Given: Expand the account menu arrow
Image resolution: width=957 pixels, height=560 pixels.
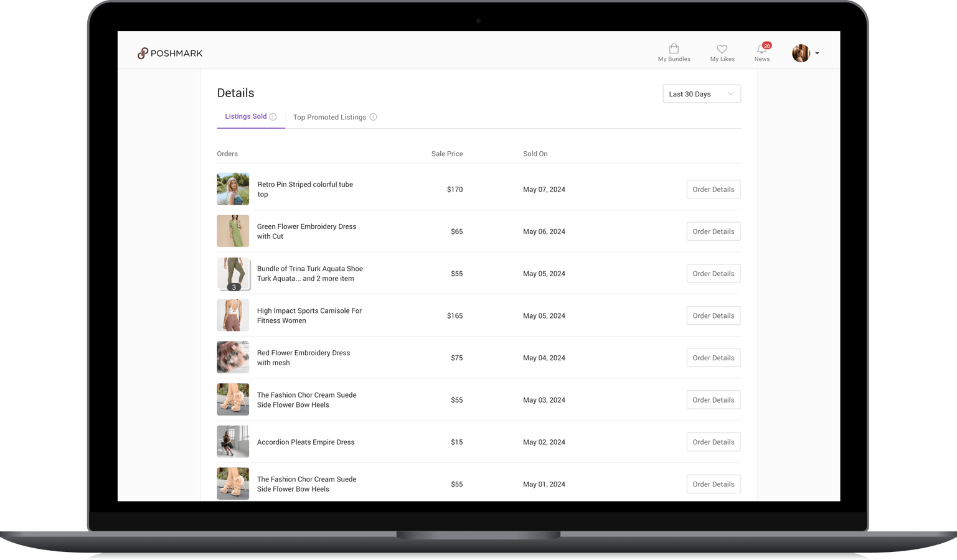Looking at the screenshot, I should (817, 54).
